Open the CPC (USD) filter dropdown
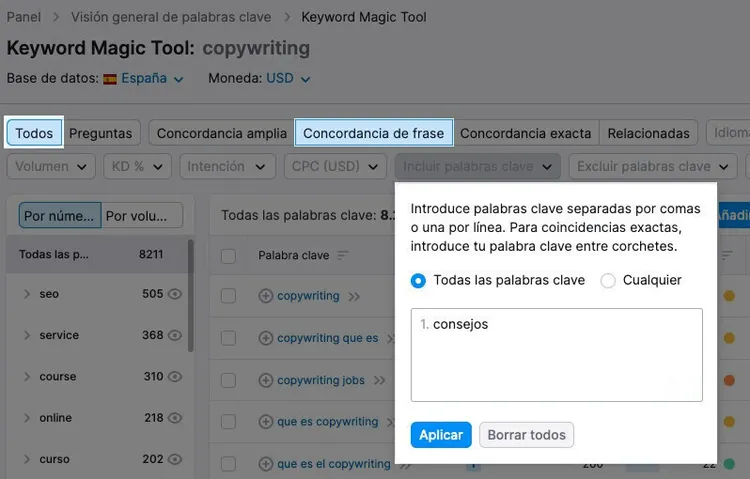 coord(335,167)
